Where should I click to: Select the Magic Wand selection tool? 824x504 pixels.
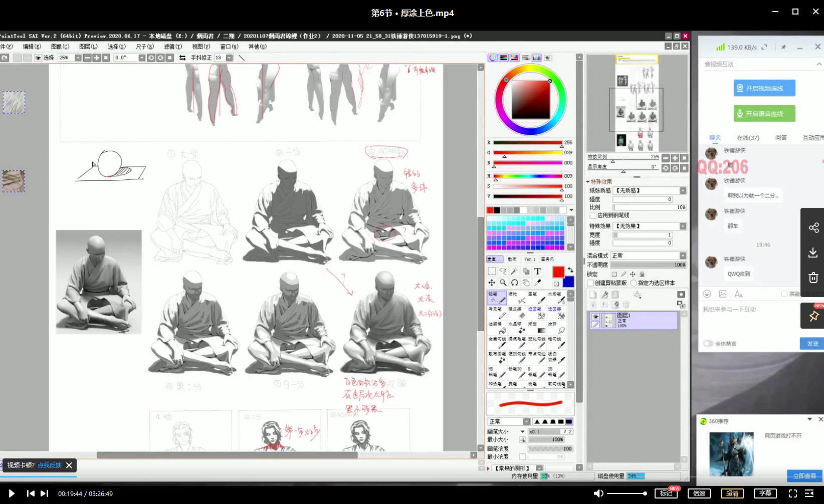514,272
